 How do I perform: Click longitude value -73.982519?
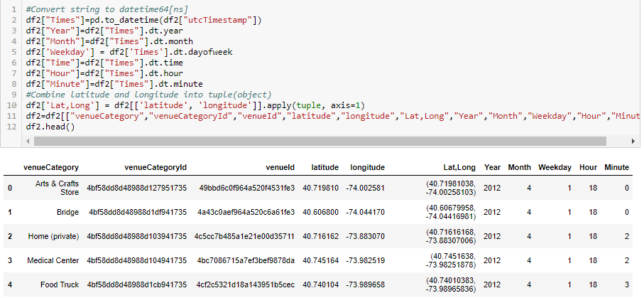366,260
